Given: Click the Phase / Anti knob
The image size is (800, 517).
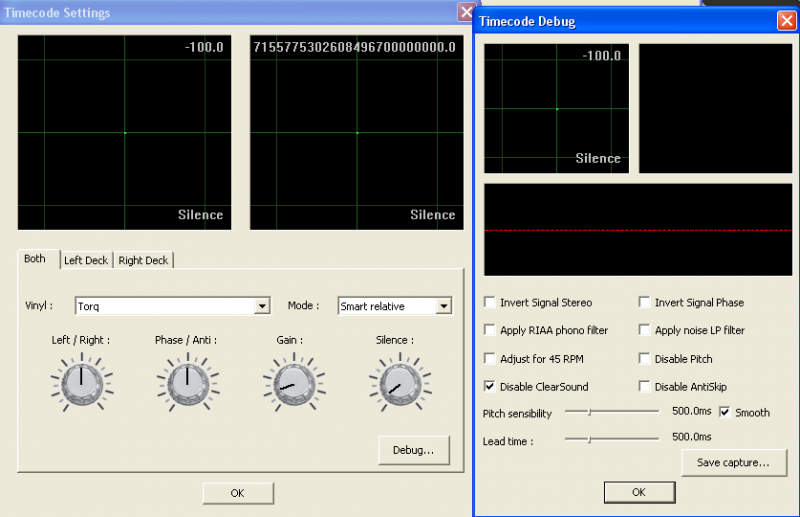Looking at the screenshot, I should coord(185,382).
